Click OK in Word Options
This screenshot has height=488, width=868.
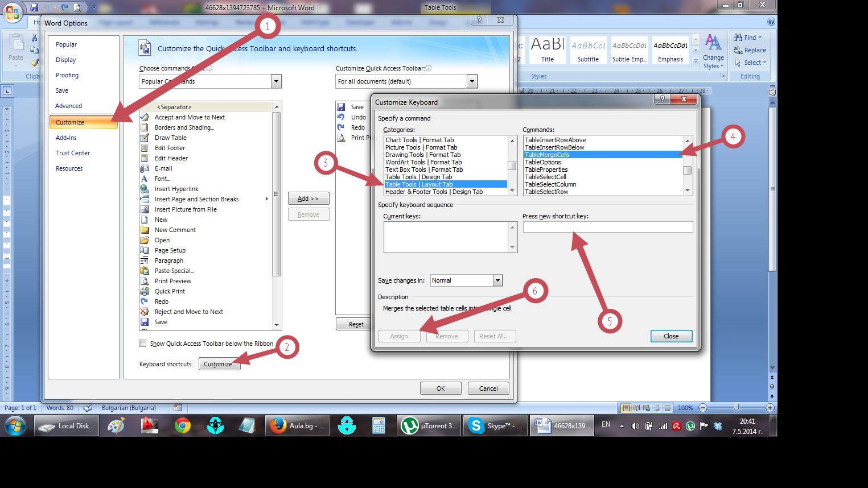[x=441, y=388]
